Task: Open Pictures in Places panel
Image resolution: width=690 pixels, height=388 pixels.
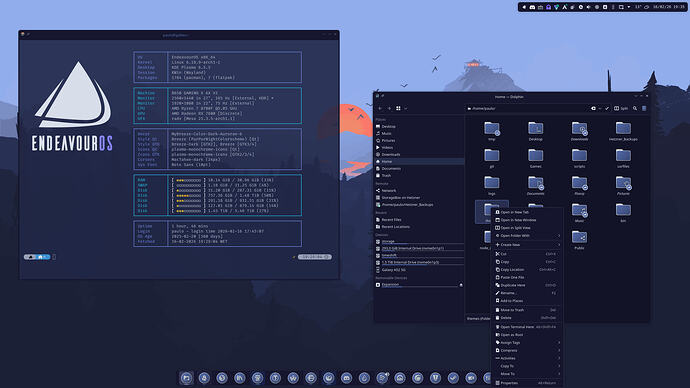Action: (x=419, y=140)
